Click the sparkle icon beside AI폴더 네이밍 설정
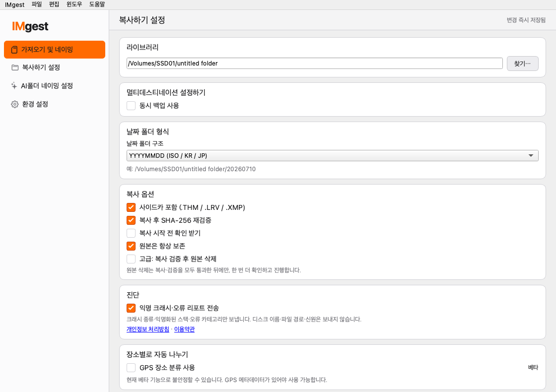Viewport: 556px width, 392px height. [x=14, y=86]
